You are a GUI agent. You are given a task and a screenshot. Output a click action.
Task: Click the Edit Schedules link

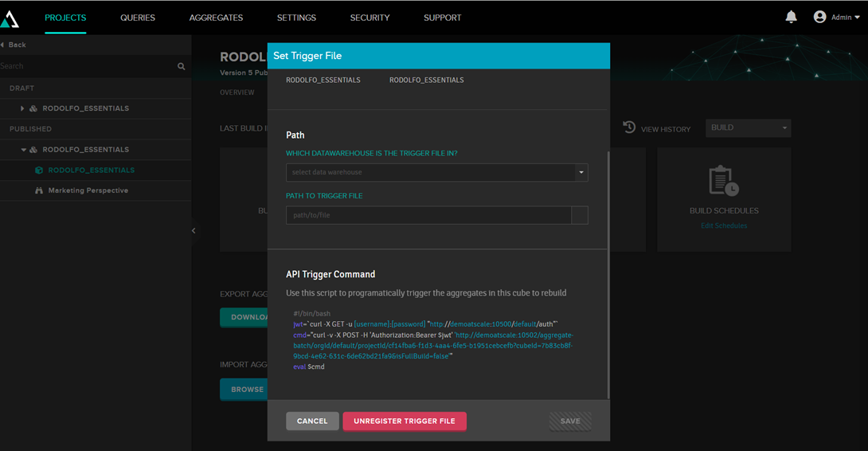(x=724, y=225)
